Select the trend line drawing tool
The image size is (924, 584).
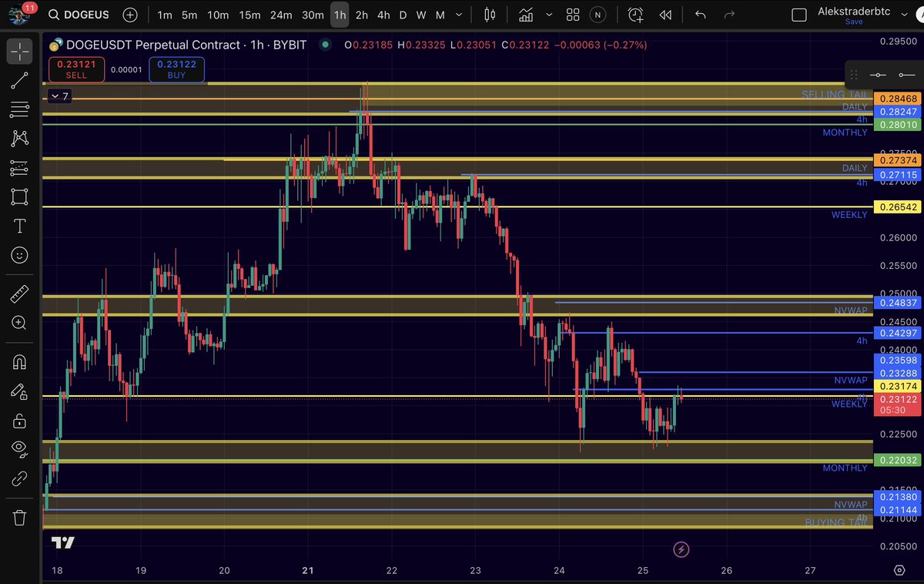(x=19, y=80)
